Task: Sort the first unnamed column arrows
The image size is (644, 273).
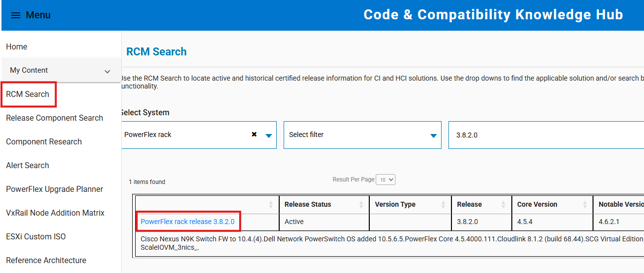Action: [271, 204]
